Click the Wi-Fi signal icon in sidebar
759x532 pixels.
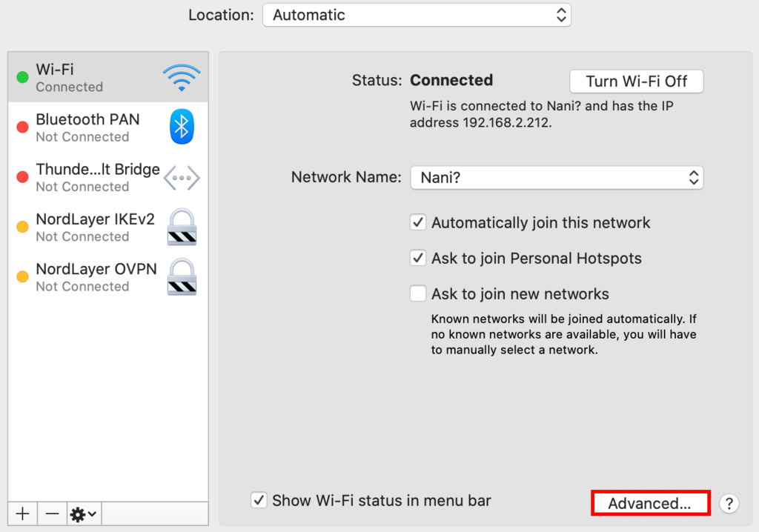(x=182, y=77)
